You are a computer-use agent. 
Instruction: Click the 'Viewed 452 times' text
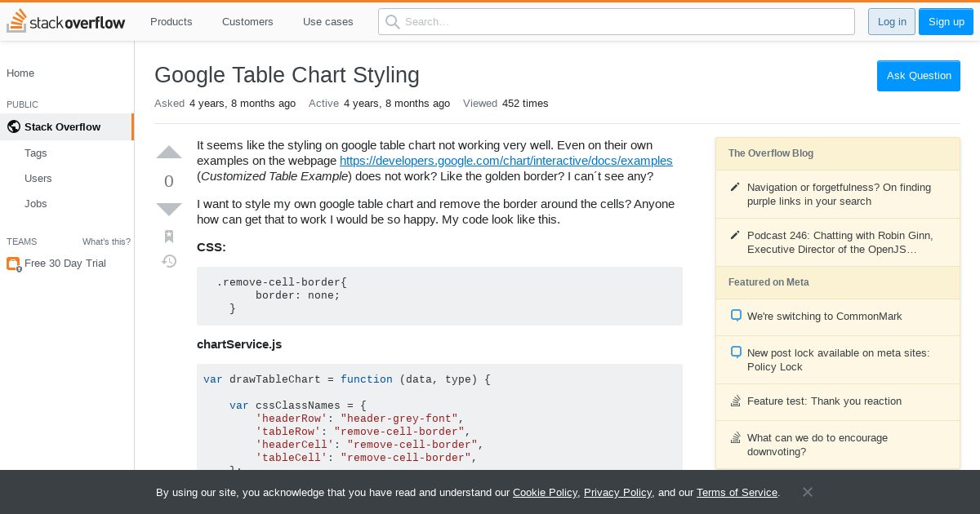pos(506,104)
